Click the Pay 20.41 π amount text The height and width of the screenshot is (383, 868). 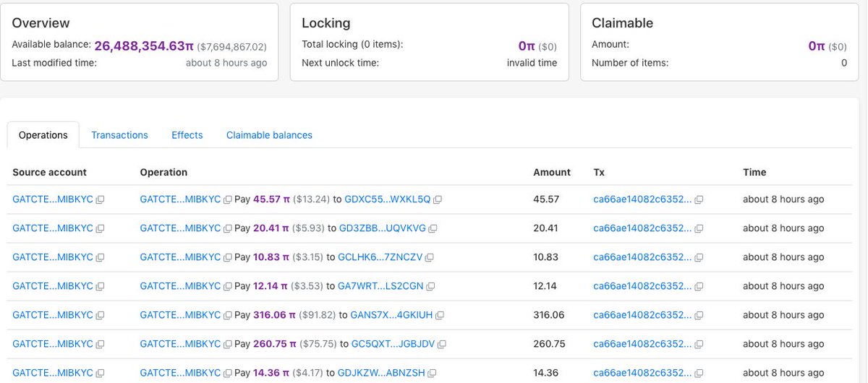[x=271, y=228]
